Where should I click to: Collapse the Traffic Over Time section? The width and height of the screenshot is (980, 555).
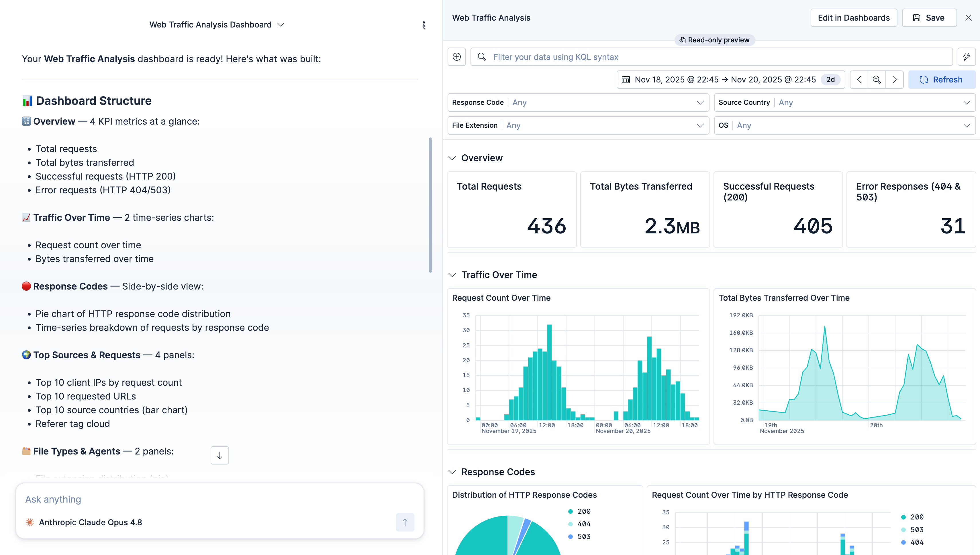click(x=452, y=275)
